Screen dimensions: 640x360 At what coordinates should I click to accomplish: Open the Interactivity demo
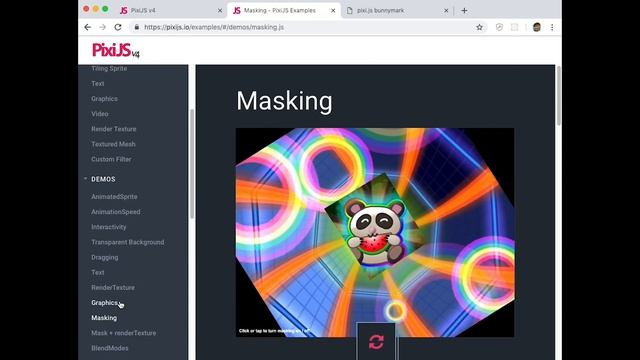pos(109,227)
